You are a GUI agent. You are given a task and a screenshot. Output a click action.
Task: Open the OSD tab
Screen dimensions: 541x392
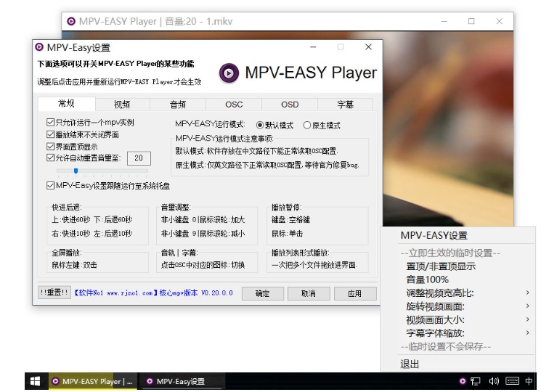pyautogui.click(x=290, y=105)
